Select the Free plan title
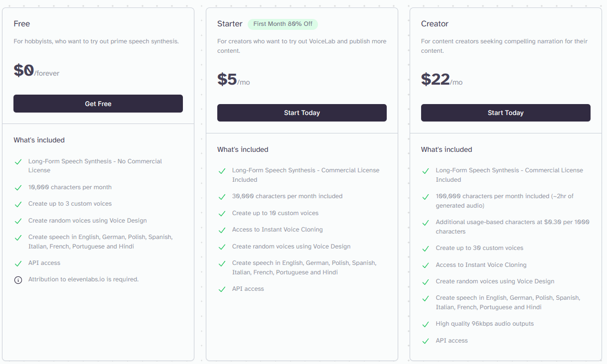The image size is (607, 364). tap(22, 24)
